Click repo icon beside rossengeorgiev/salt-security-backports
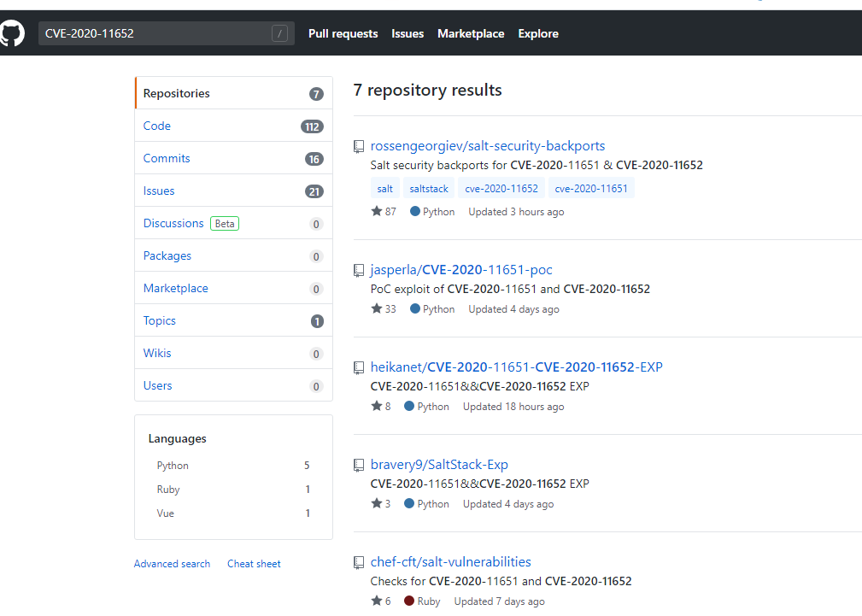862x616 pixels. click(x=359, y=146)
